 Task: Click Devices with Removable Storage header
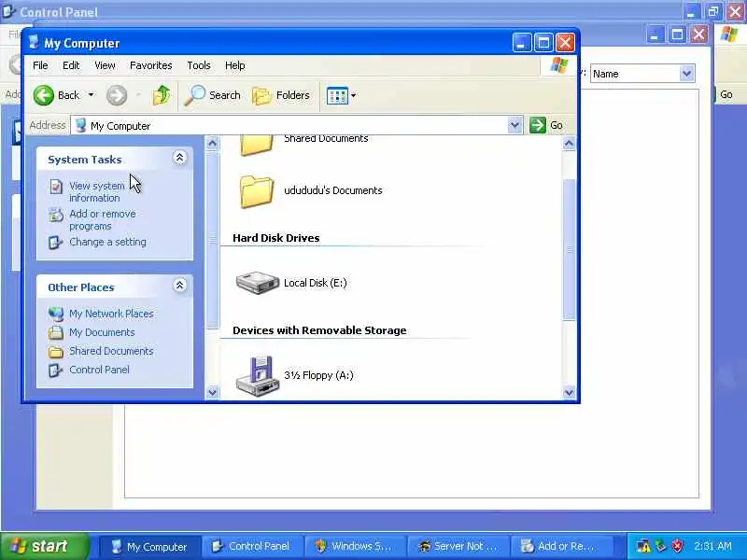coord(319,330)
